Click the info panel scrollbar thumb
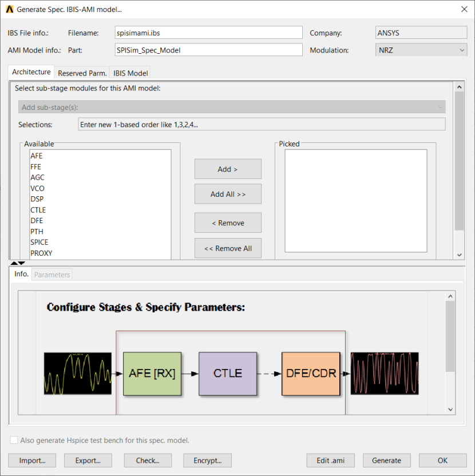The width and height of the screenshot is (475, 476). [450, 336]
